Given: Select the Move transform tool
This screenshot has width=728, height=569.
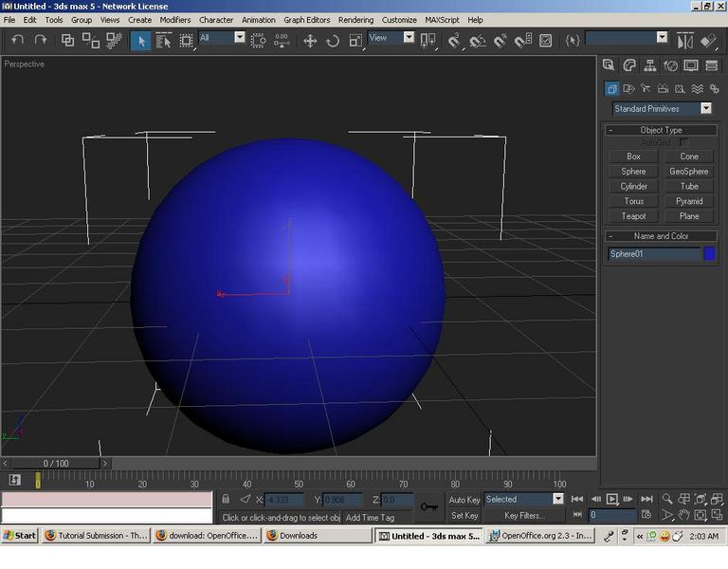Looking at the screenshot, I should click(x=310, y=41).
